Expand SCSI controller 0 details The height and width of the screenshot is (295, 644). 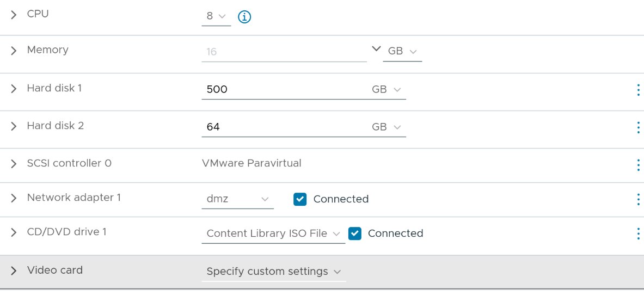(x=14, y=164)
